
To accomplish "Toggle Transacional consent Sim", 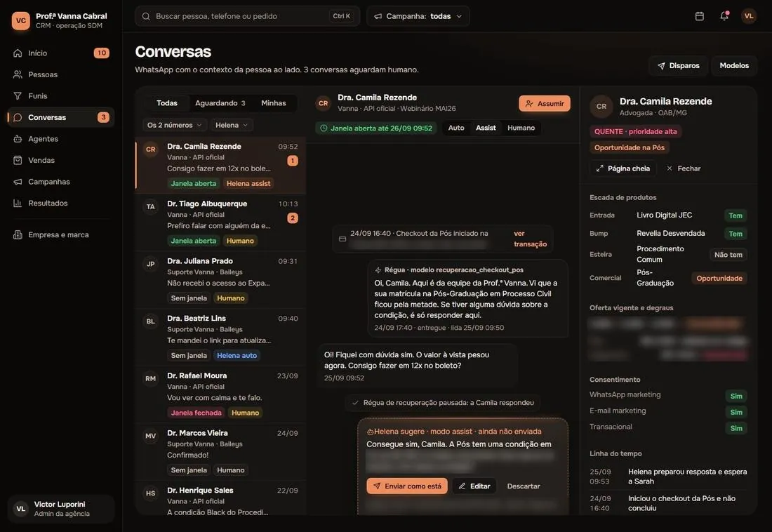I will [x=736, y=428].
